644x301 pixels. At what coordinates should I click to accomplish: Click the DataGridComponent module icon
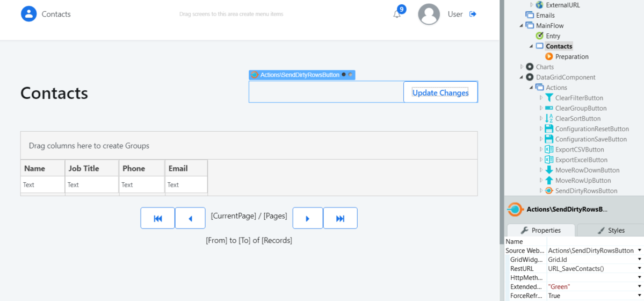(x=530, y=77)
